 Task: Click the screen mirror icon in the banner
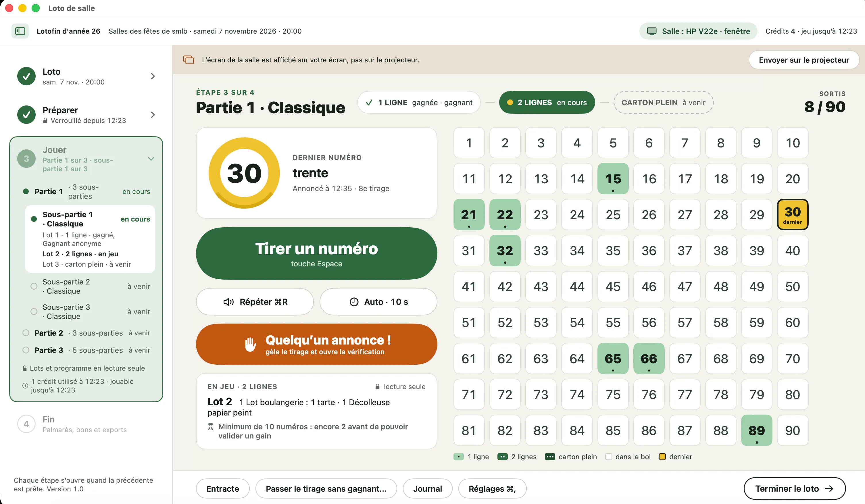coord(189,60)
